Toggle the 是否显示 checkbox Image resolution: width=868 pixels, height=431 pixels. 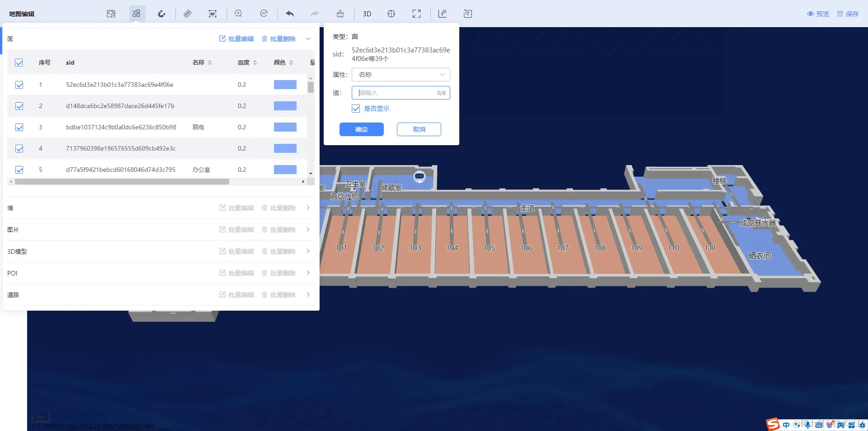356,109
